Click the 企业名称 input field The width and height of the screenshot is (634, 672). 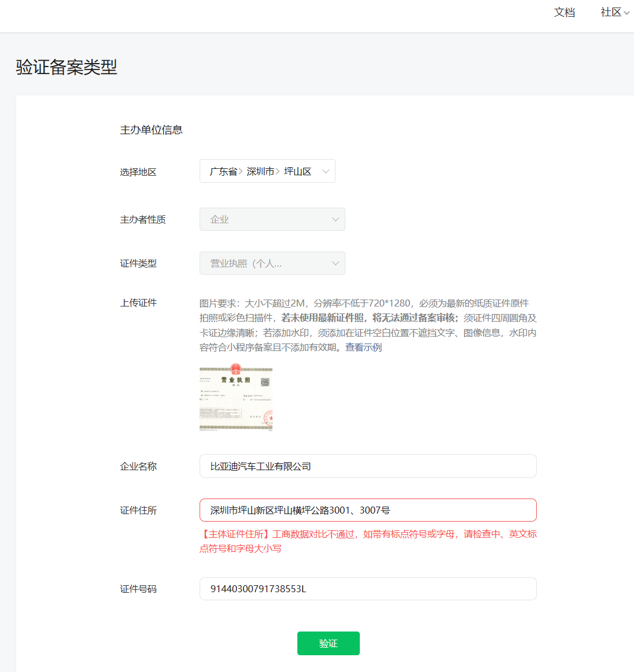(368, 466)
